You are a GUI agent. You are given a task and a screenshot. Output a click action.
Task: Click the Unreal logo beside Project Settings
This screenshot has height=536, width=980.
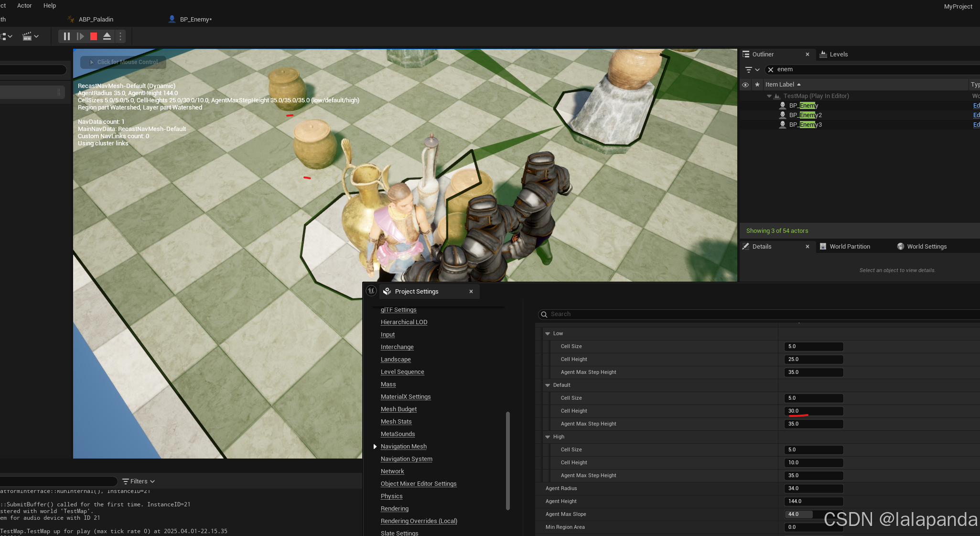coord(371,291)
